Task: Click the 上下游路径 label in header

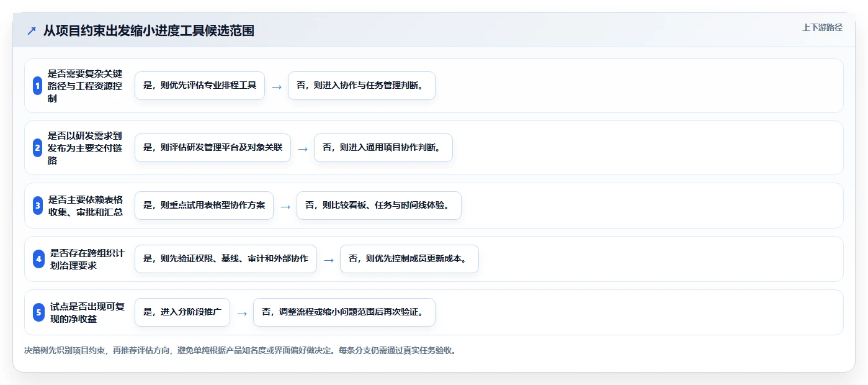Action: tap(822, 27)
